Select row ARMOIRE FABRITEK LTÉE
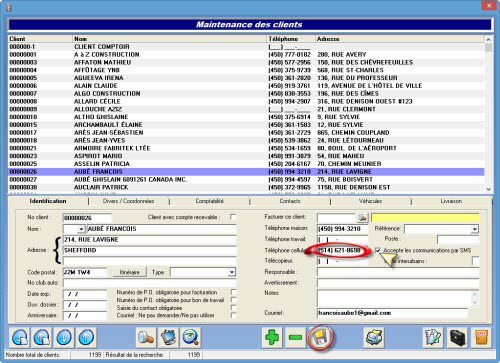 pos(246,148)
